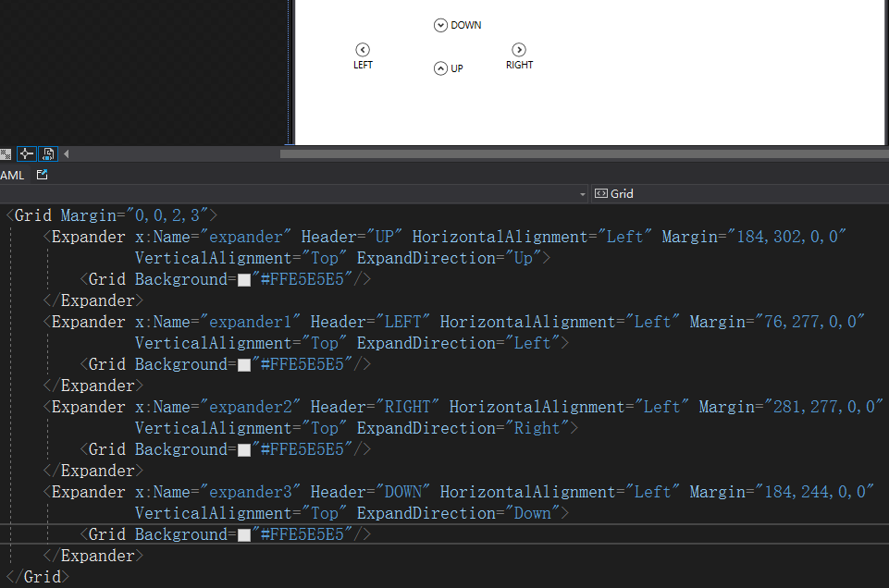
Task: Click color swatch under expander1 LEFT
Action: pyautogui.click(x=244, y=365)
